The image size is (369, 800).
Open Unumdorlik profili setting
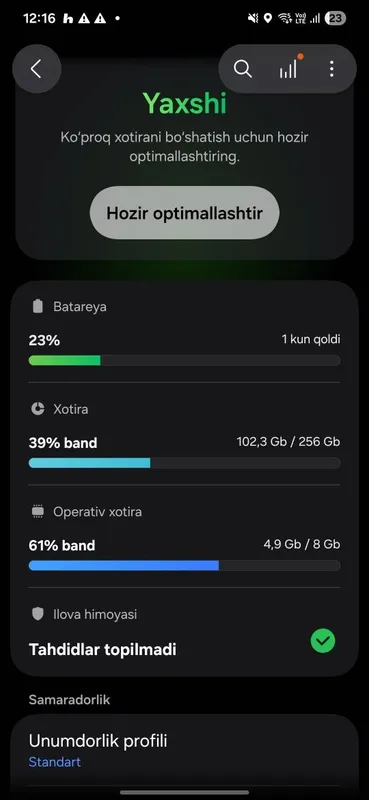[184, 751]
